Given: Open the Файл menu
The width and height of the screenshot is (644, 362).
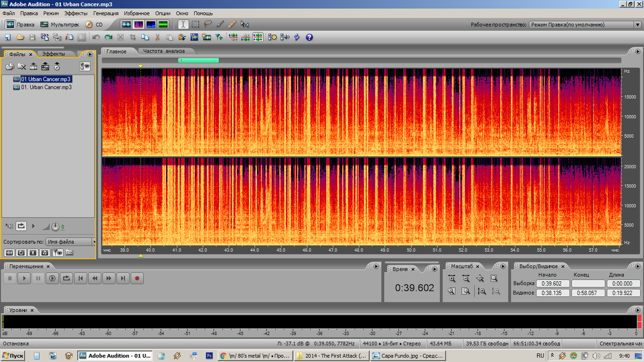Looking at the screenshot, I should (9, 13).
